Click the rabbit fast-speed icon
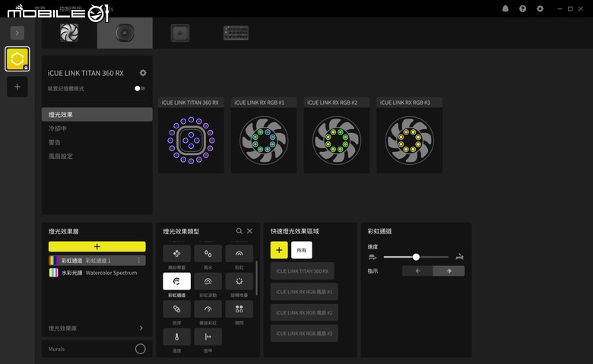593x364 pixels. coord(459,257)
